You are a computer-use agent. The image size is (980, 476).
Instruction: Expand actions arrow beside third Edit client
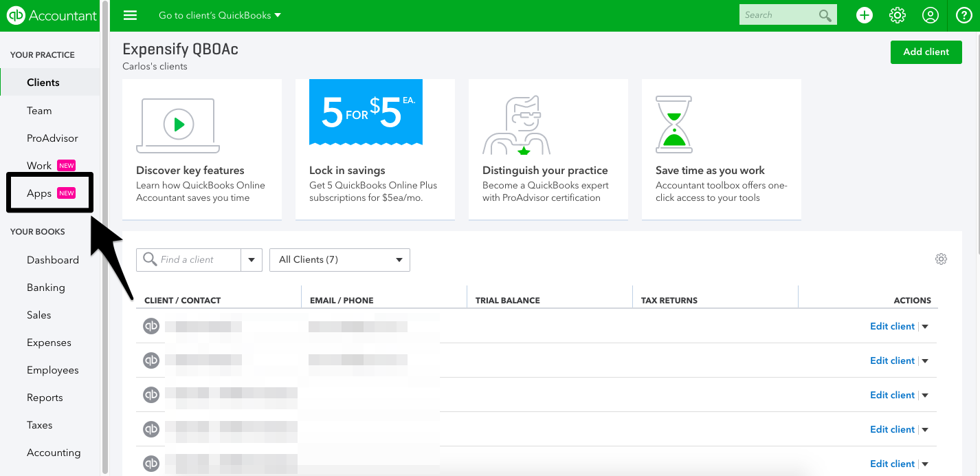925,396
